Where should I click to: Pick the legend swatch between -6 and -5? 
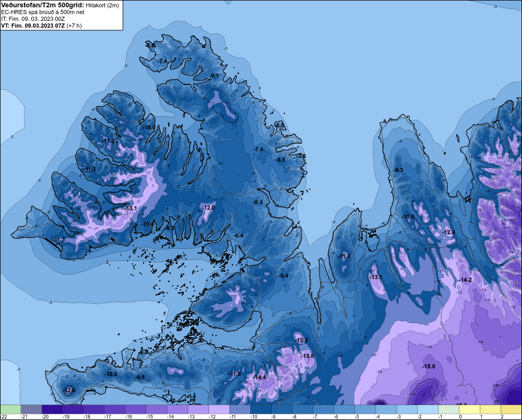344,409
